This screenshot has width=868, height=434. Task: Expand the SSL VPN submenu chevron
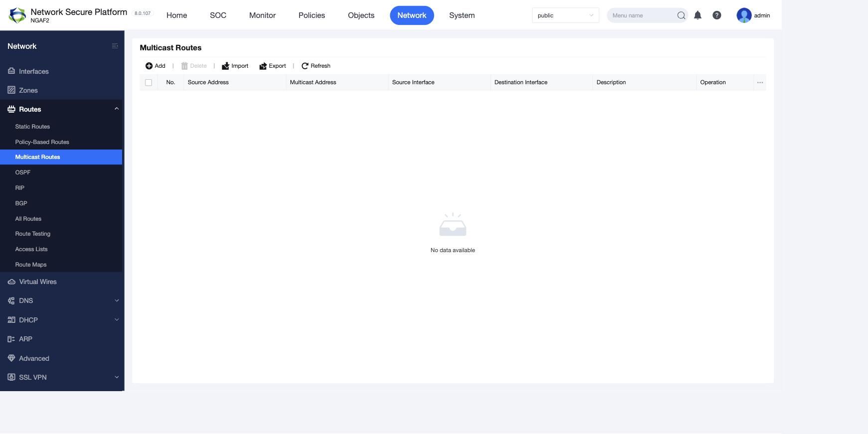tap(117, 377)
